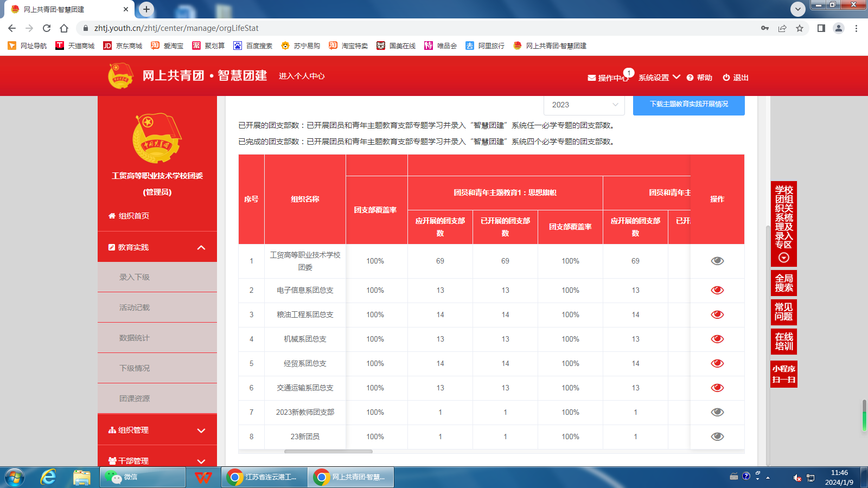Select 数据统计 in the sidebar menu

135,338
